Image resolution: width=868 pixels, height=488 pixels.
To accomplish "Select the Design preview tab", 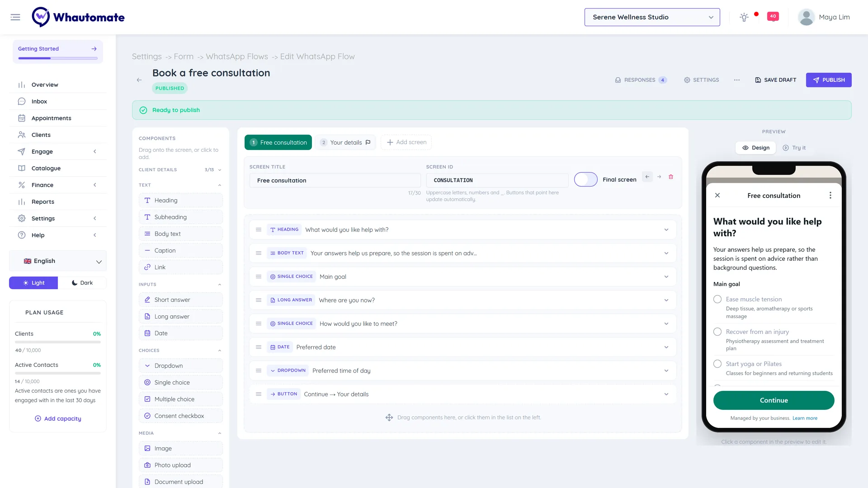I will 756,148.
